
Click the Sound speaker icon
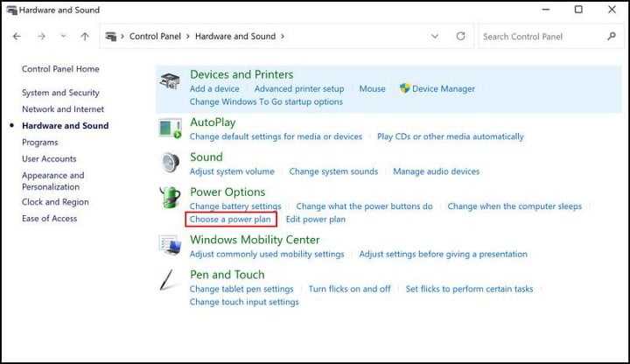point(171,163)
